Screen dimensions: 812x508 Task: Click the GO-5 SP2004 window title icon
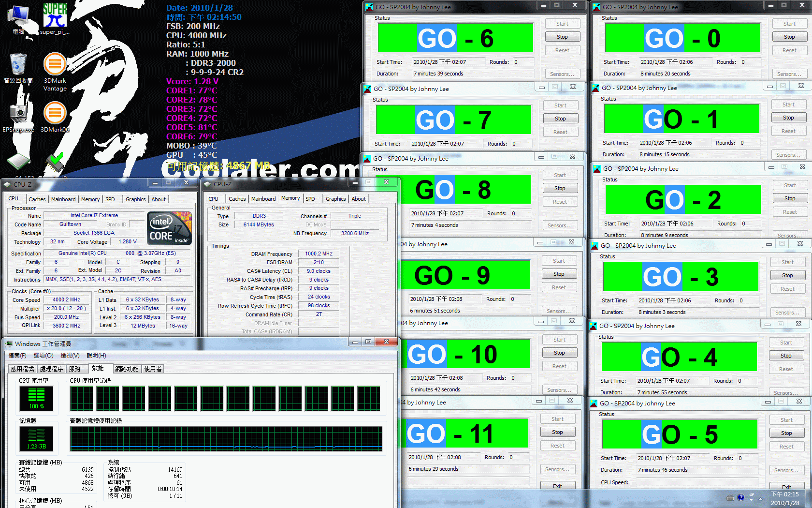594,403
